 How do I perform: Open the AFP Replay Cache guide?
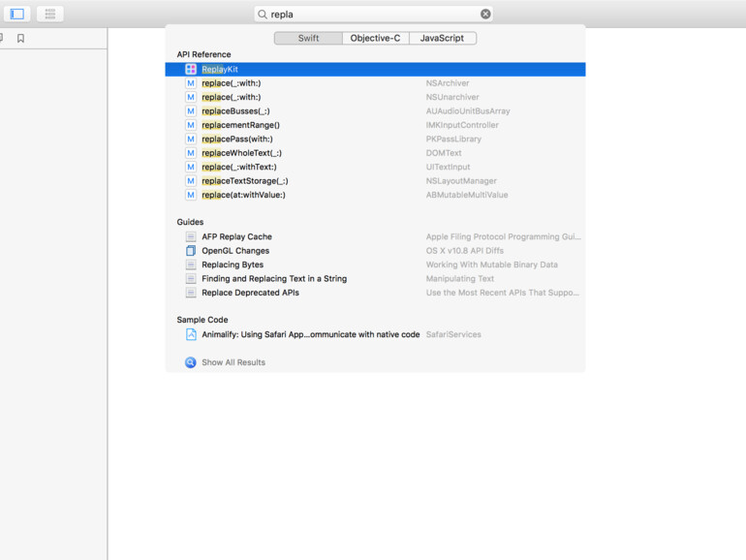click(375, 237)
